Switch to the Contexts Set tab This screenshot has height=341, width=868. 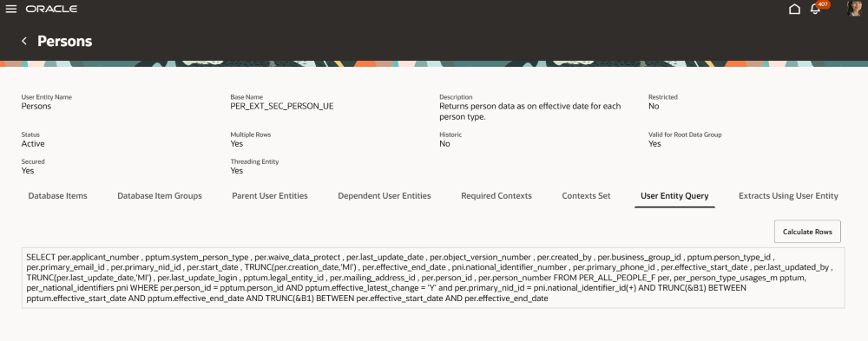click(586, 196)
